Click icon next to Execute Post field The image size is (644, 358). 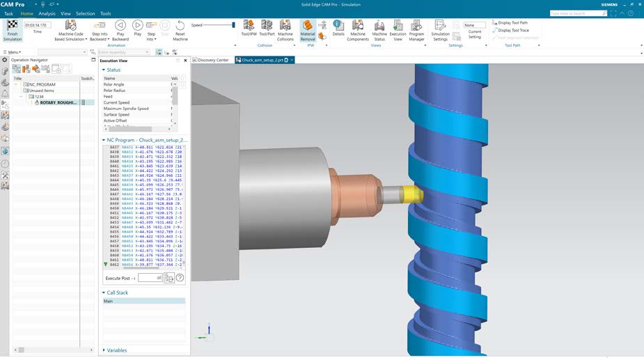pos(168,278)
